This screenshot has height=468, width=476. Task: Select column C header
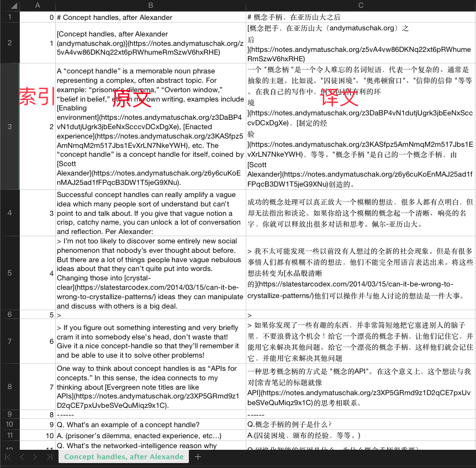pos(360,6)
